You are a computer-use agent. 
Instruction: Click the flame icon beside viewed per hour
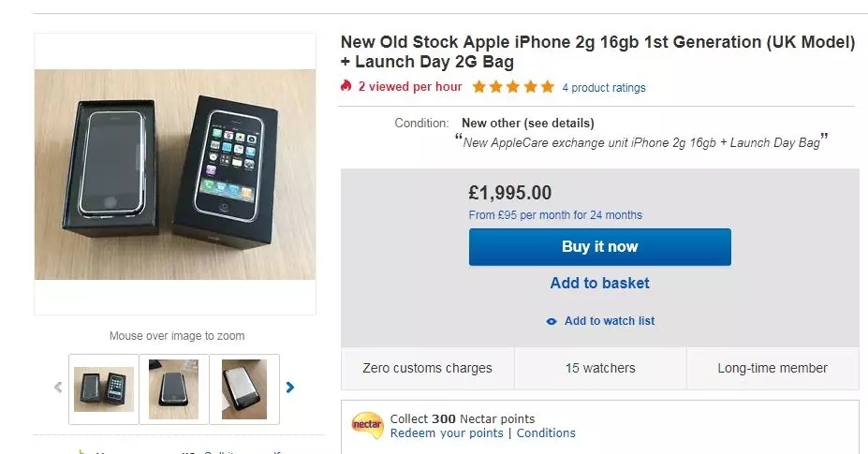click(346, 86)
